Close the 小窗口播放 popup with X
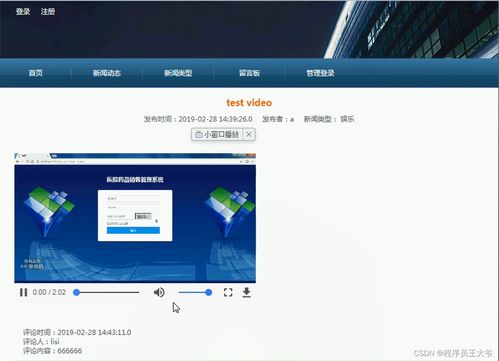Viewport: 499px width, 361px height. [249, 134]
